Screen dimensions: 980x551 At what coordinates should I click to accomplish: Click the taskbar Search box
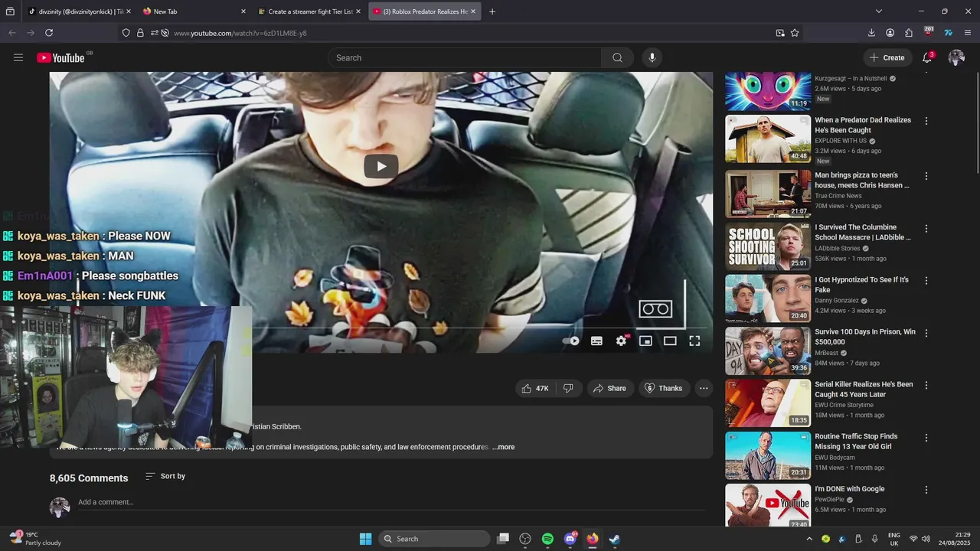435,539
